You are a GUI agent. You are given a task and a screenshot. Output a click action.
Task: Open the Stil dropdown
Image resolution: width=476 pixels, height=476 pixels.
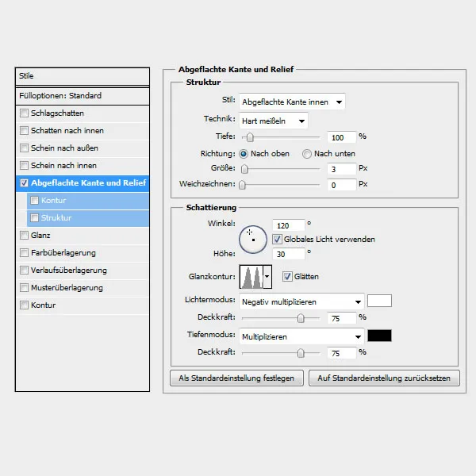[292, 102]
